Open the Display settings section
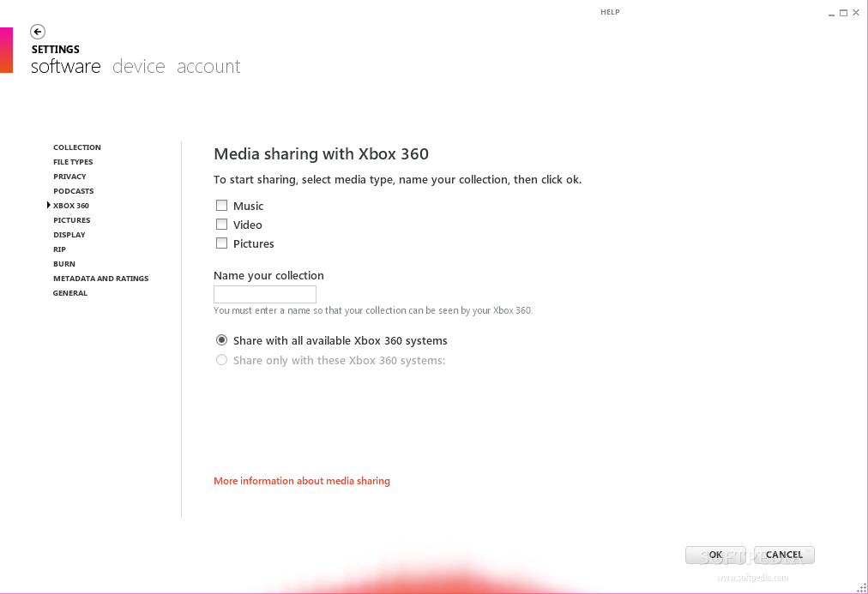The width and height of the screenshot is (868, 594). coord(69,235)
